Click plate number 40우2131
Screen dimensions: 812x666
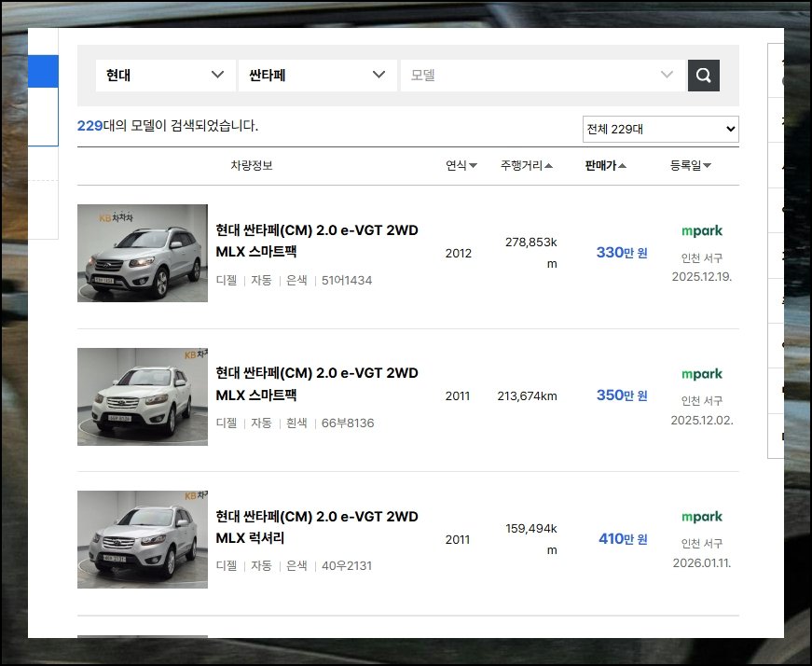pos(347,566)
